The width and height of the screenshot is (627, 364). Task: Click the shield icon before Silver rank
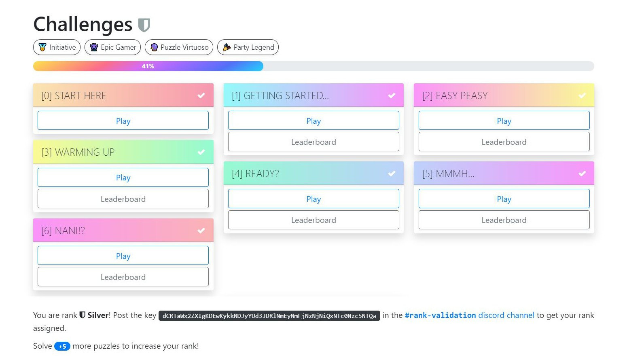(x=82, y=315)
